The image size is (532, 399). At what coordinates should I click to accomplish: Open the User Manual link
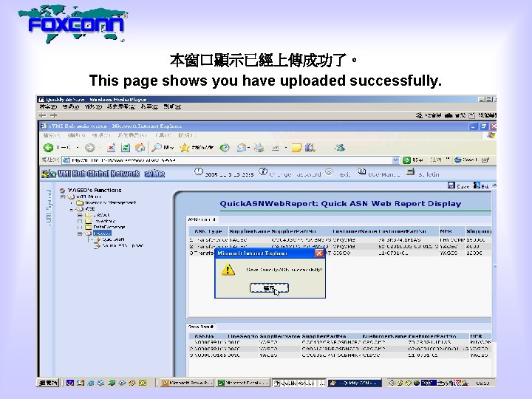tap(383, 174)
